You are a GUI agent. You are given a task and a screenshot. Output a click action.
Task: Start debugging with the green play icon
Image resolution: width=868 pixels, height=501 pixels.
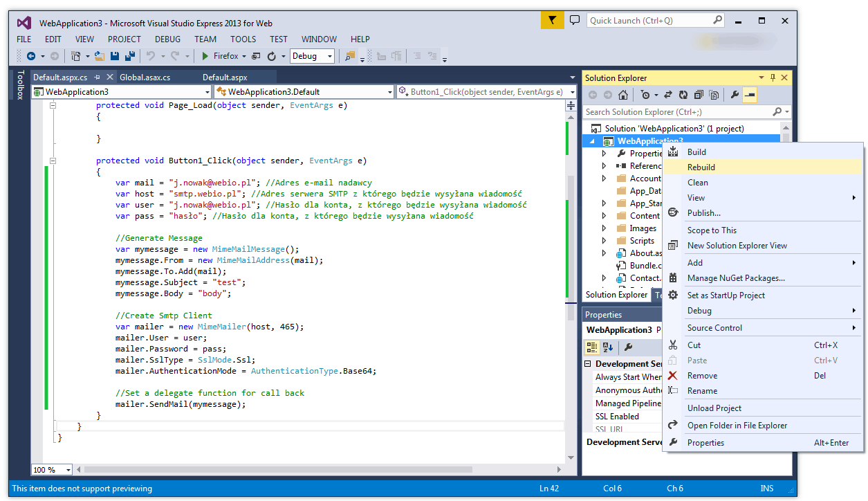[x=205, y=56]
